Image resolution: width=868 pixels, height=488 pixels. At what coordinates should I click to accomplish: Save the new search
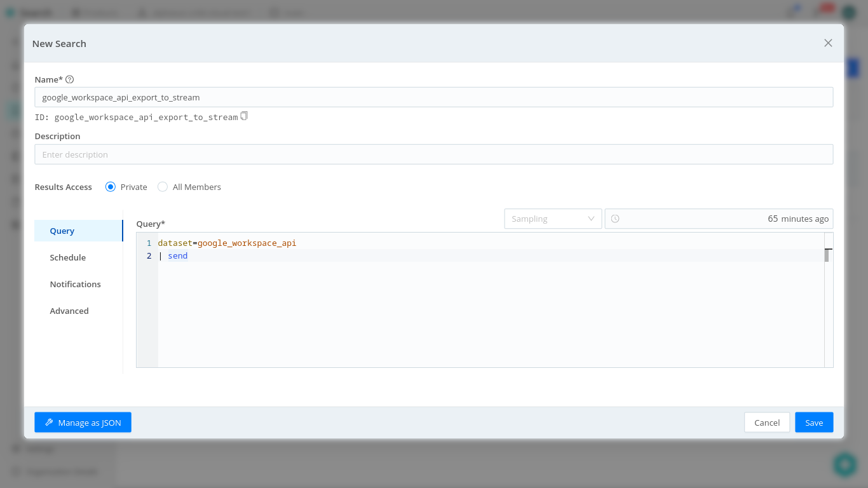814,422
